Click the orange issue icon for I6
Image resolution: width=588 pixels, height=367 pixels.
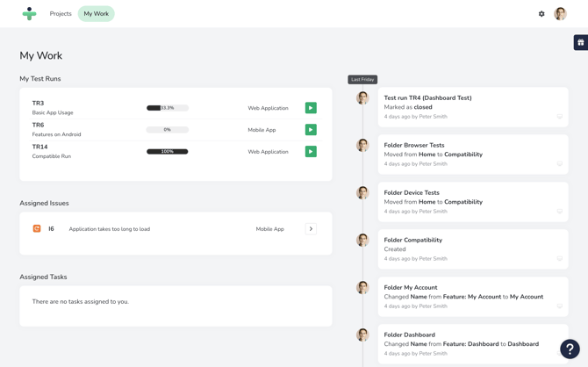pos(37,229)
